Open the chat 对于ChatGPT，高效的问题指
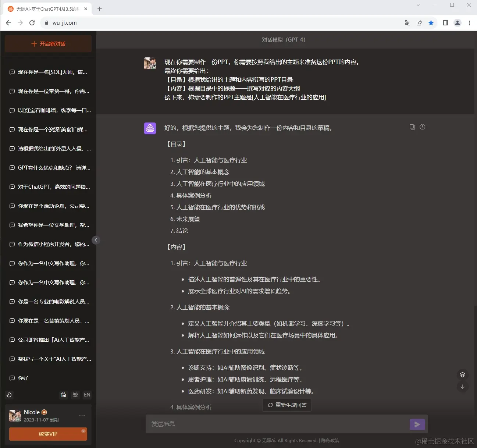Image resolution: width=477 pixels, height=448 pixels. click(x=48, y=187)
